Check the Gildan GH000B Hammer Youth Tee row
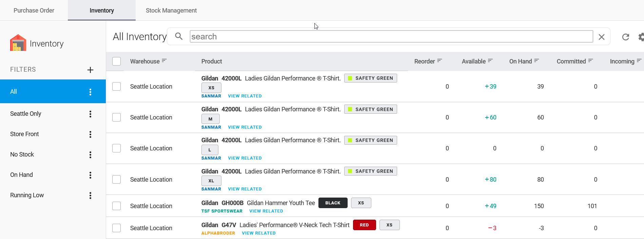 116,206
